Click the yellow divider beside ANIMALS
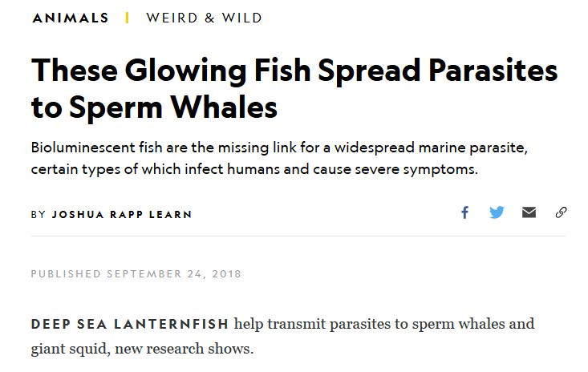 point(127,18)
